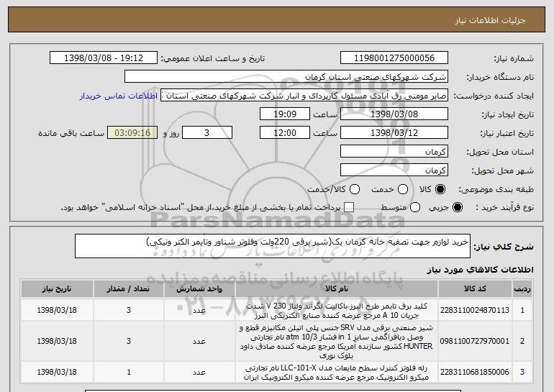Viewport: 554px width, 392px height.
Task: Click the نام کالا column header
Action: [337, 289]
